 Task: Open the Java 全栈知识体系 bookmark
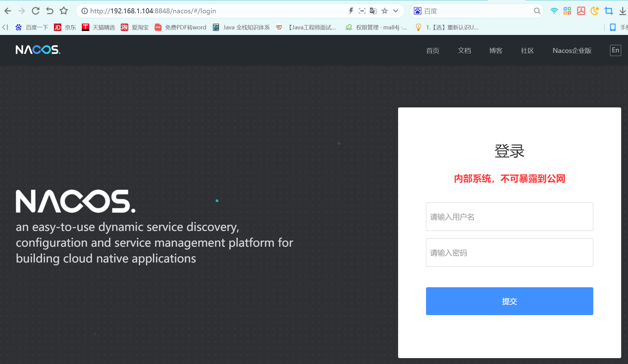241,27
